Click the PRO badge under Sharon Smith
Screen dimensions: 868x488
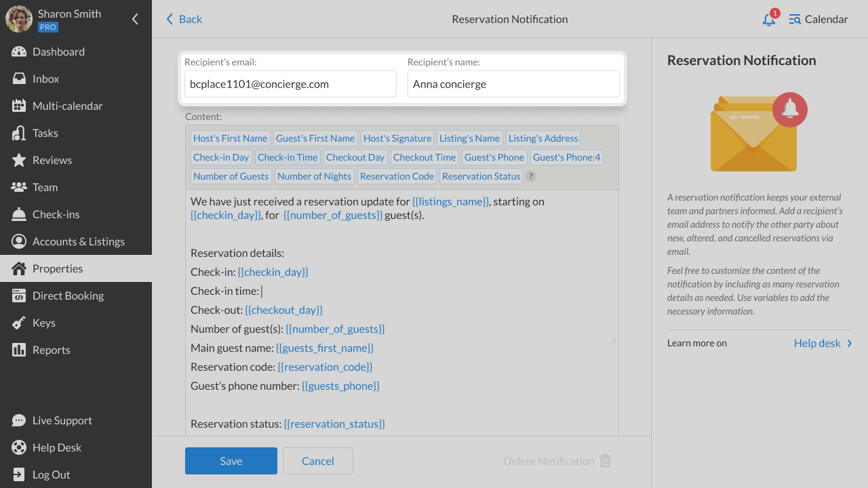tap(48, 27)
